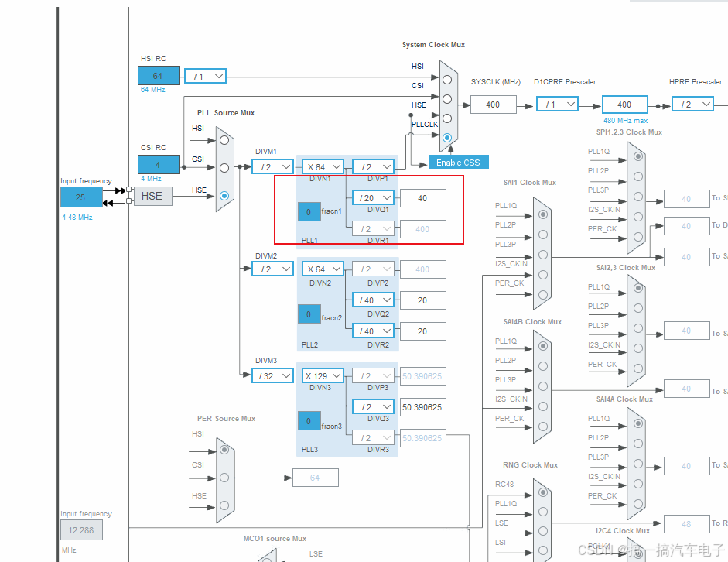Viewport: 728px width, 562px height.
Task: Select PLL1Q in SAI2,3 Clock Mux
Action: (x=638, y=288)
